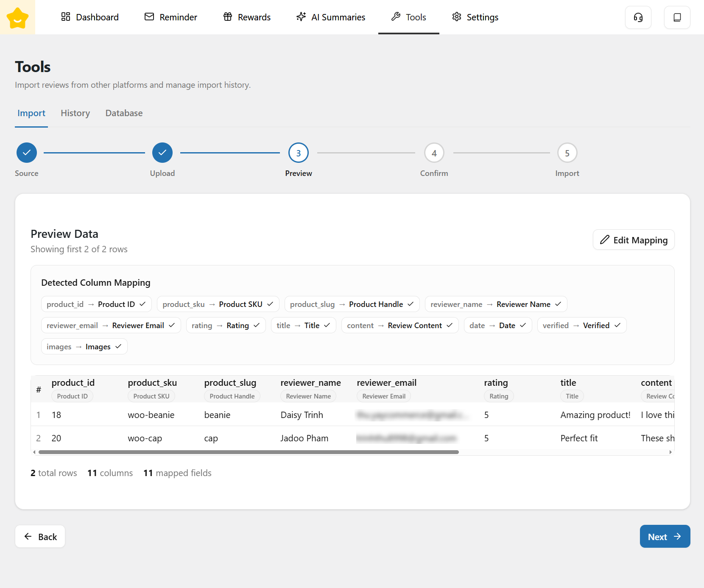Open the headset support icon
Viewport: 704px width, 588px height.
638,17
